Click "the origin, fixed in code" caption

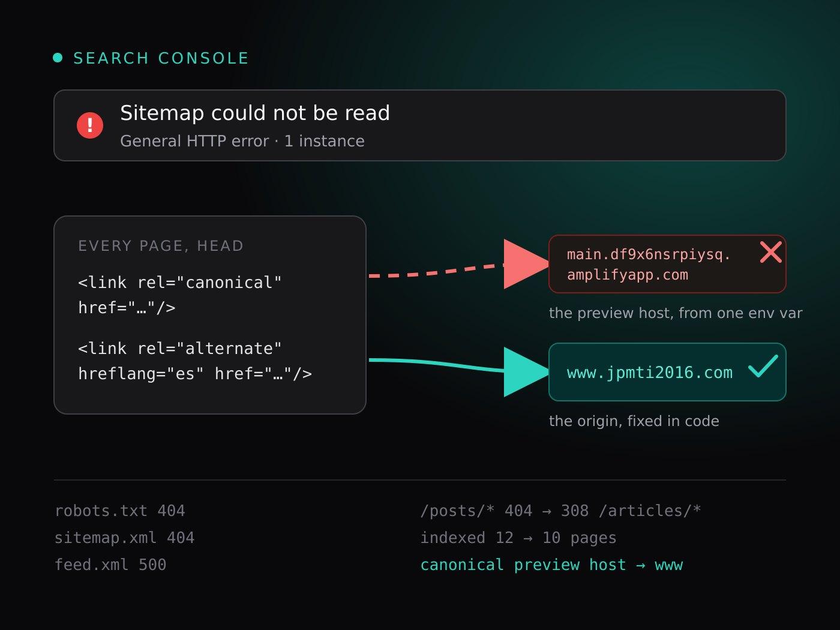(x=634, y=421)
